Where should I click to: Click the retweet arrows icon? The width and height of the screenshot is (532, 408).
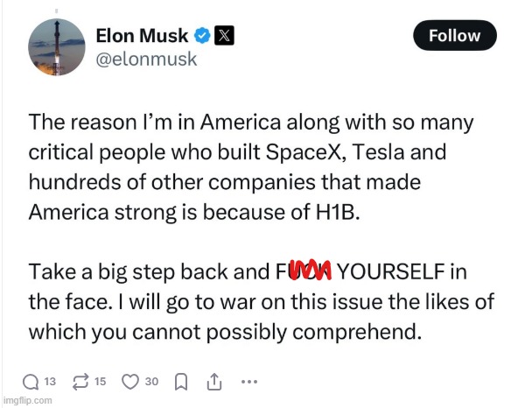80,382
